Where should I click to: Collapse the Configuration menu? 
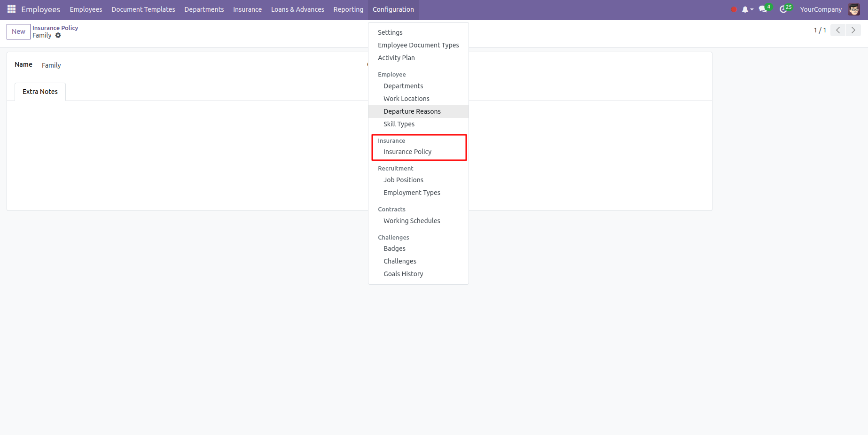(393, 9)
